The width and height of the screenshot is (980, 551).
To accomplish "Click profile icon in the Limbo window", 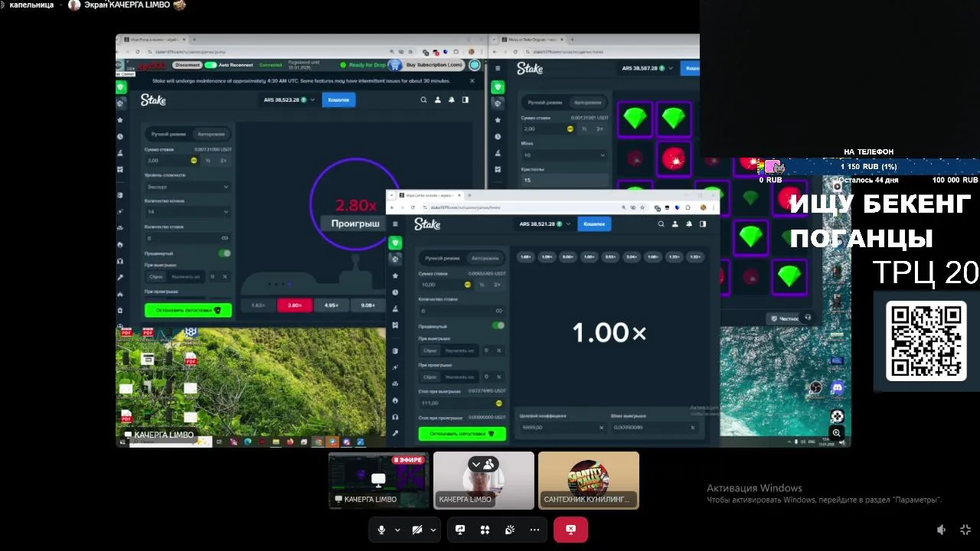I will (x=675, y=224).
